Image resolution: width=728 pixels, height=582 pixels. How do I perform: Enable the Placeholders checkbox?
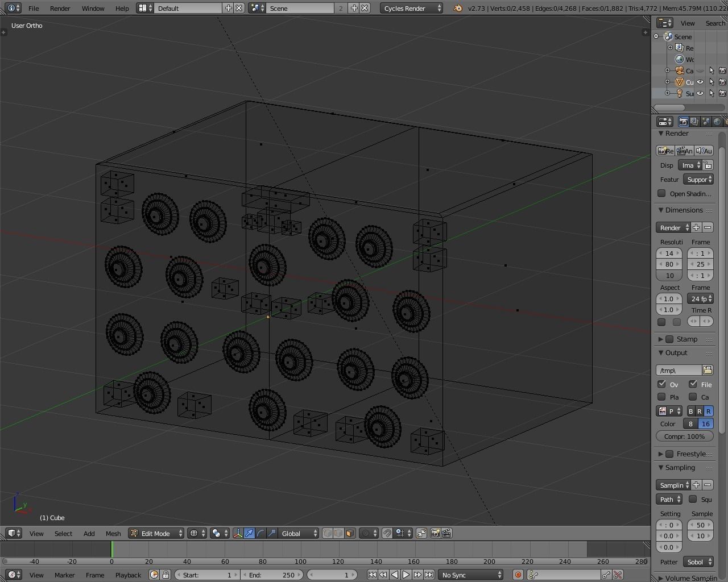[661, 397]
